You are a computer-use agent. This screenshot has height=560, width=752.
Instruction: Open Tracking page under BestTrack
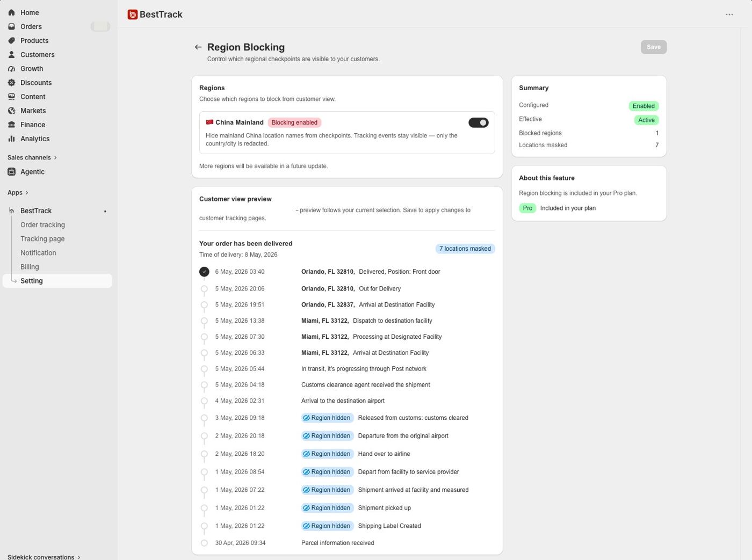(x=42, y=238)
